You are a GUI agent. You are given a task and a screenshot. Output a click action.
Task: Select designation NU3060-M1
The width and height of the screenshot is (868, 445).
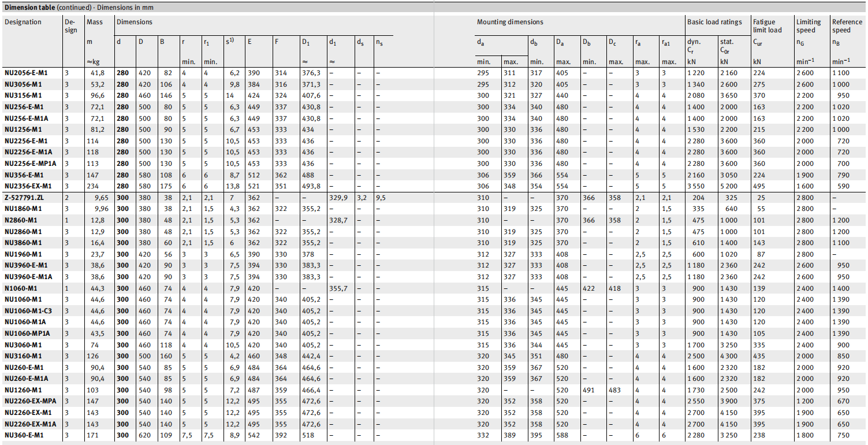pyautogui.click(x=23, y=344)
